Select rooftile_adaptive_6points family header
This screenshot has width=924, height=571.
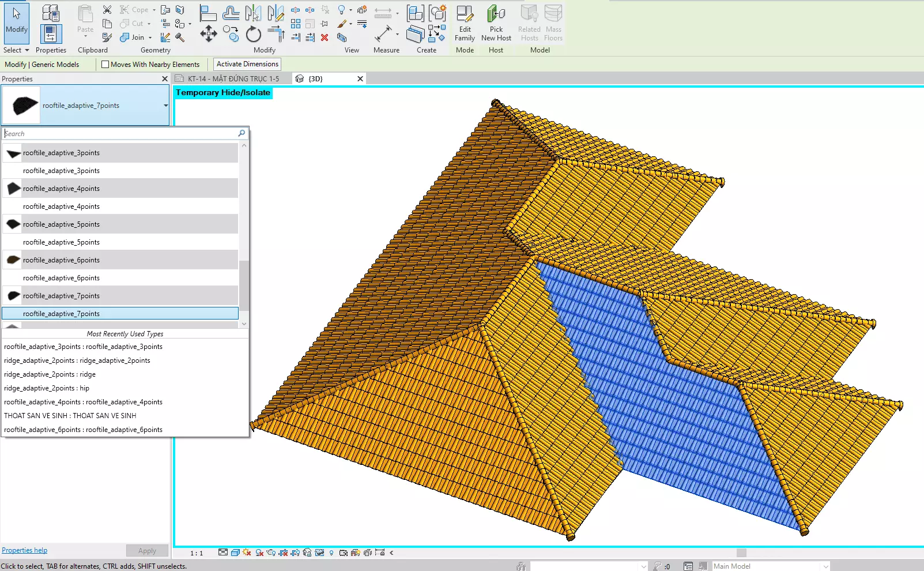(120, 260)
